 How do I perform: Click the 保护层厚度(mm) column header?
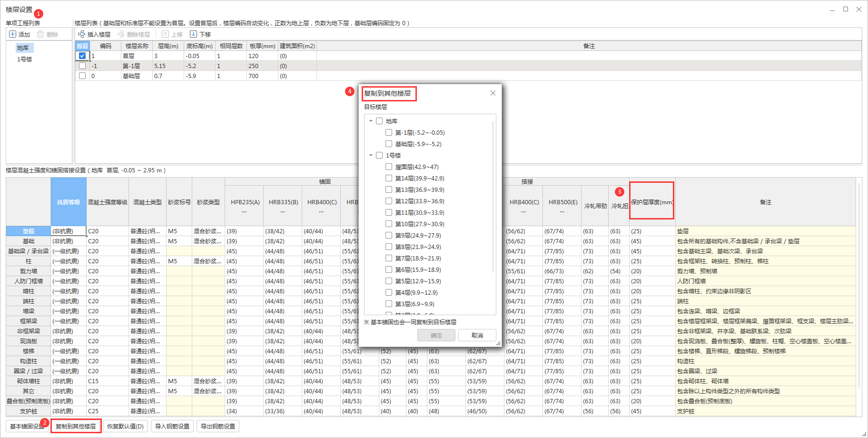click(x=652, y=202)
